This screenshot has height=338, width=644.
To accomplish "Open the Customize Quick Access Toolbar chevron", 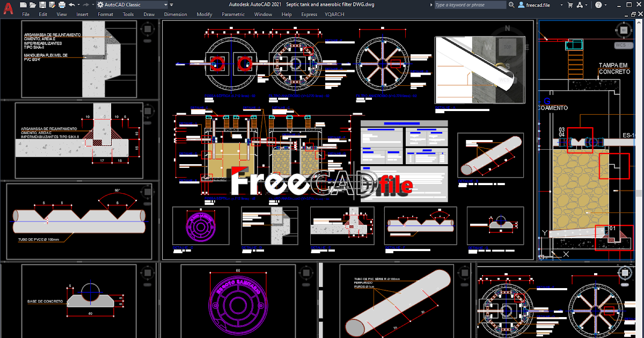I will (171, 5).
